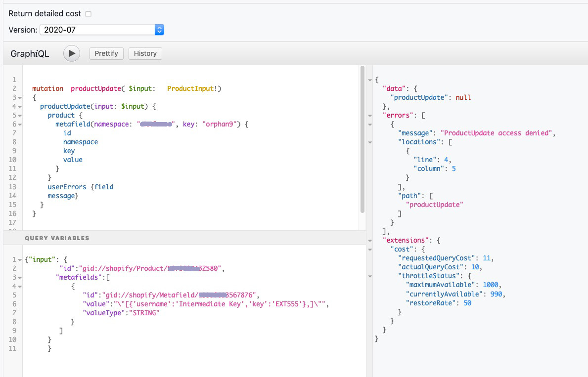This screenshot has height=377, width=588.
Task: Collapse the root object in response pane
Action: (x=370, y=80)
